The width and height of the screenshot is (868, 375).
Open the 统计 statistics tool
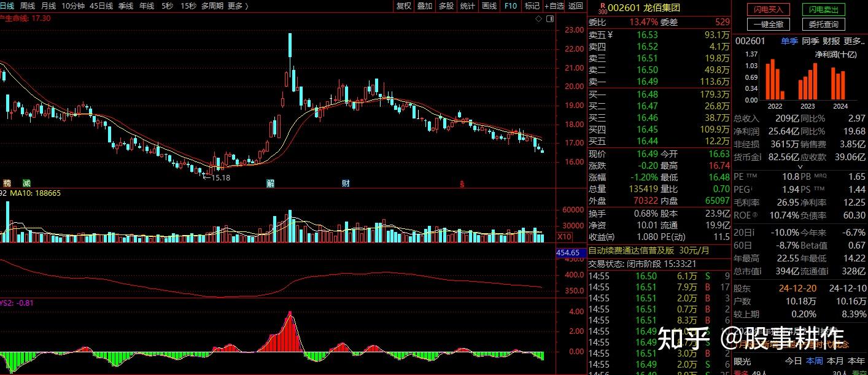(x=468, y=6)
